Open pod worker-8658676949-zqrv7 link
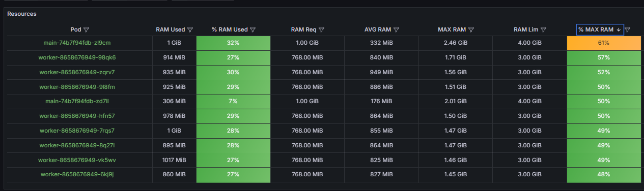Image resolution: width=644 pixels, height=191 pixels. [77, 72]
